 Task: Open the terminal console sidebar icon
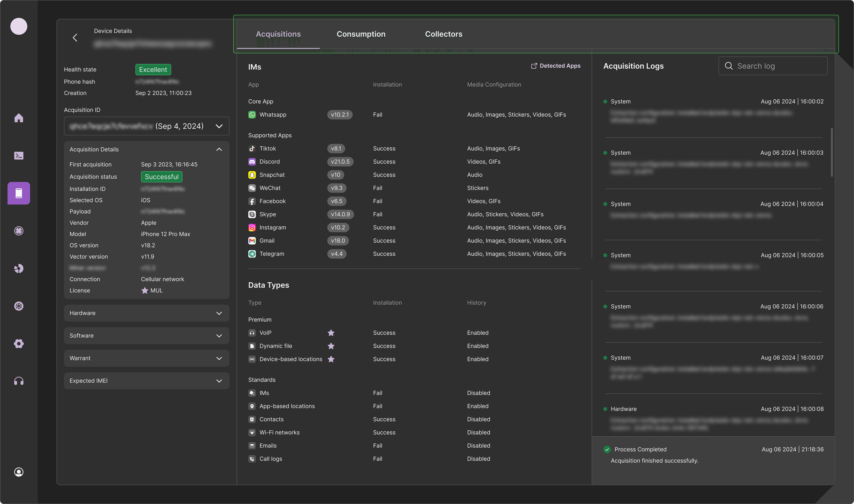(19, 156)
